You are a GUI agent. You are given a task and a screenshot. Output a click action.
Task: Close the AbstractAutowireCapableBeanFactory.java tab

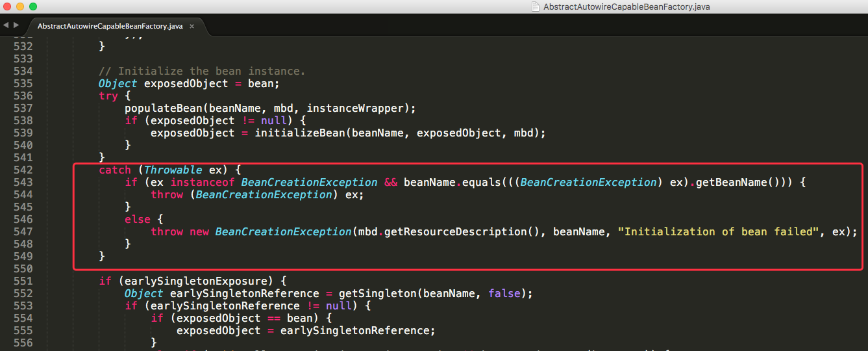click(192, 27)
